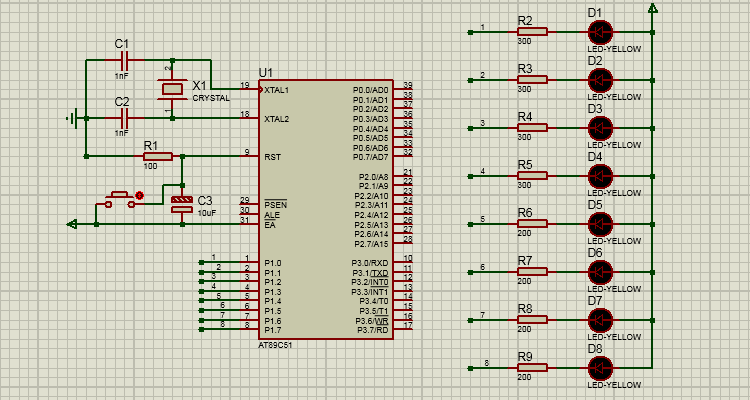Click terminal 1 wire end before R2
This screenshot has height=400, width=750.
(x=471, y=33)
